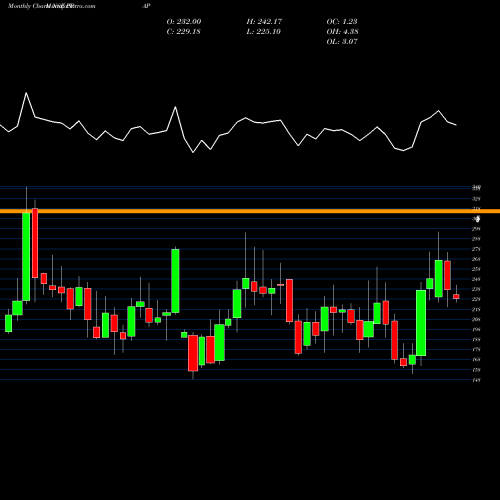Click the Monthly Chart title text

click(27, 6)
